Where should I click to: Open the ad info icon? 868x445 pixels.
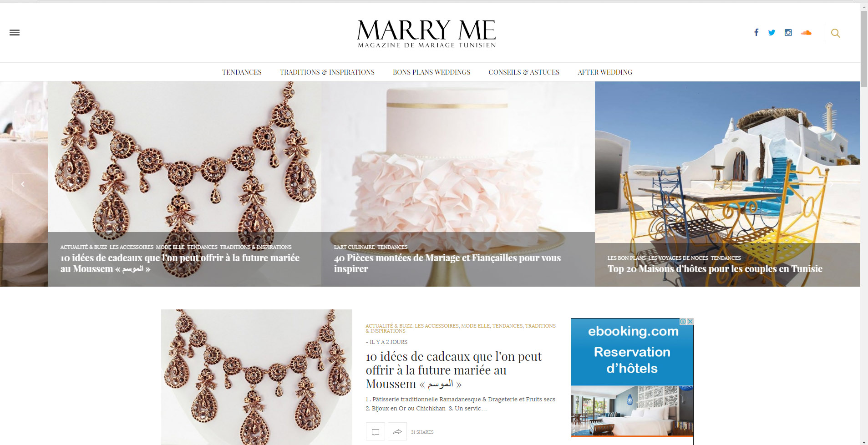click(683, 321)
